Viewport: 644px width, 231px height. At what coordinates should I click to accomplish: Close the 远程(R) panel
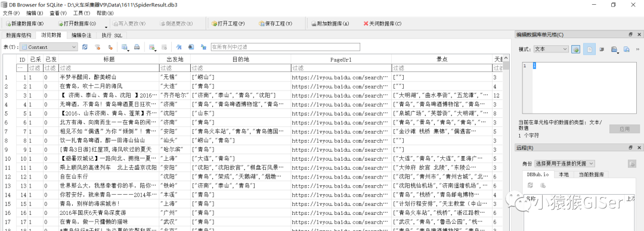[639, 147]
